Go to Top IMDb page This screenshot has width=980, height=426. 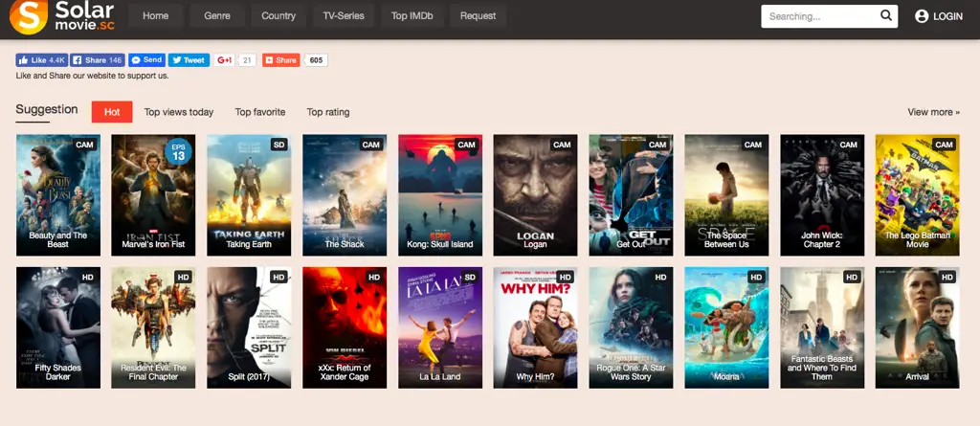(x=412, y=16)
